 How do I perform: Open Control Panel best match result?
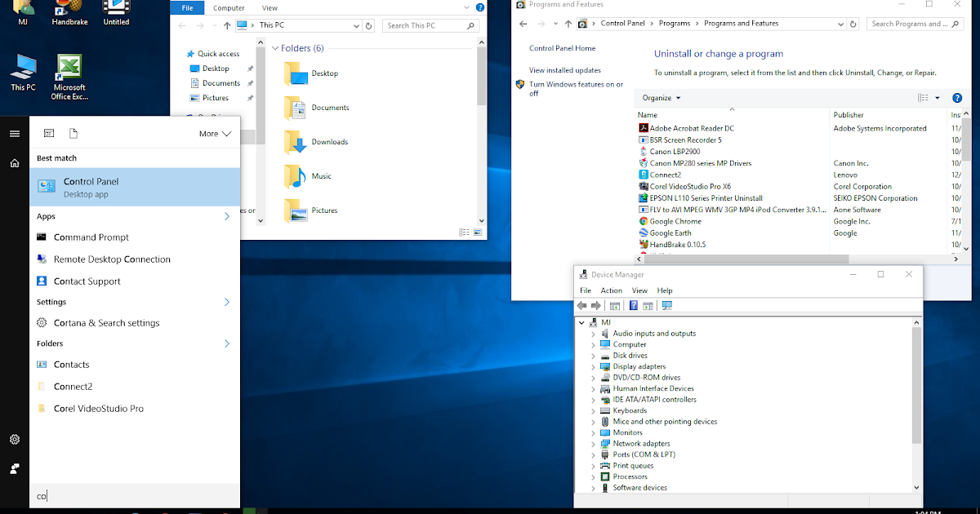coord(135,187)
